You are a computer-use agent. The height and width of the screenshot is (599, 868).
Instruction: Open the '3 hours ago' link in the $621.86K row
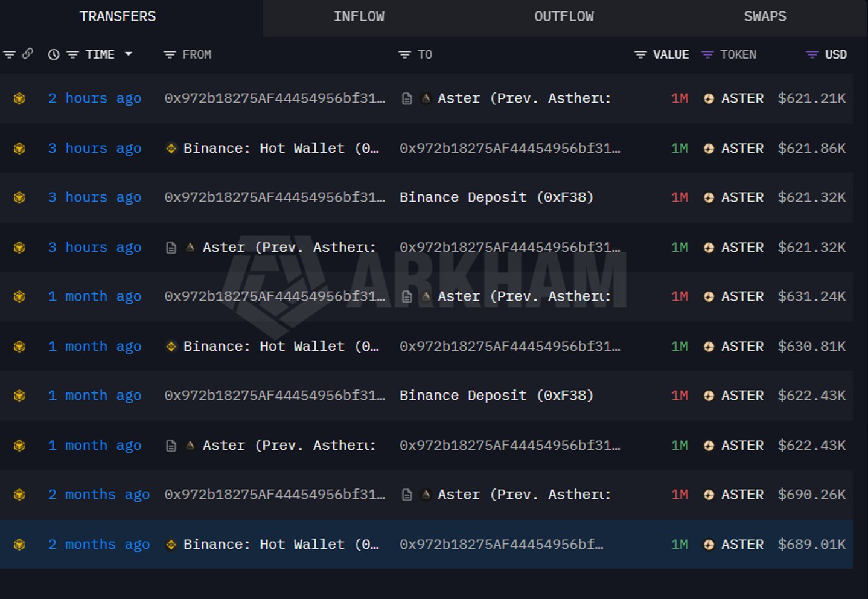point(95,148)
